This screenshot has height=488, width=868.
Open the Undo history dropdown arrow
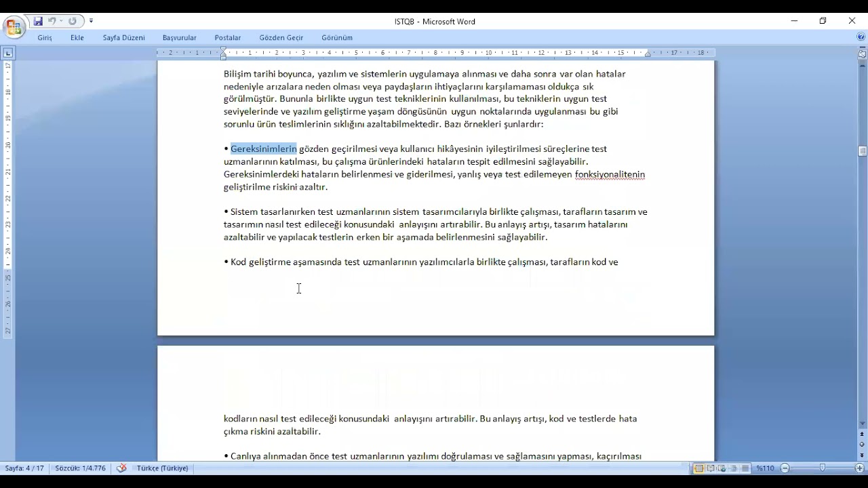(61, 22)
